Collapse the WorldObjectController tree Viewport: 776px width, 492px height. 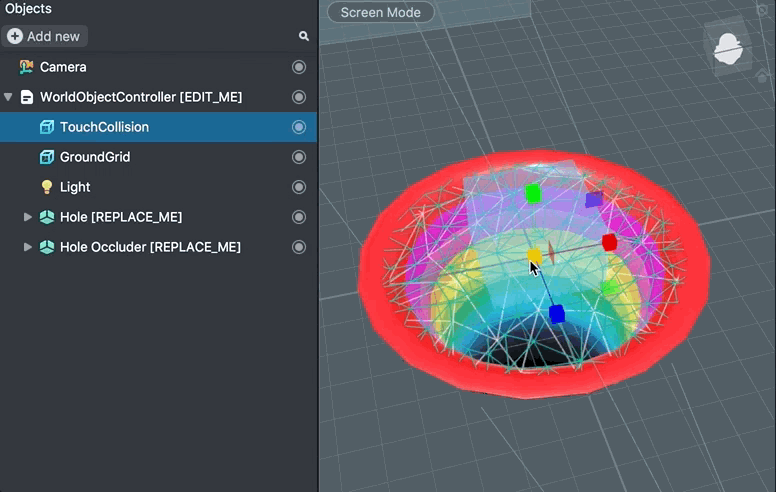(9, 97)
